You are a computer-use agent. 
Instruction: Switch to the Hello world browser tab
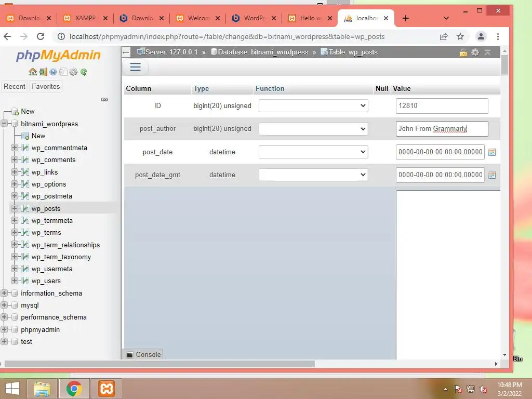click(x=311, y=18)
